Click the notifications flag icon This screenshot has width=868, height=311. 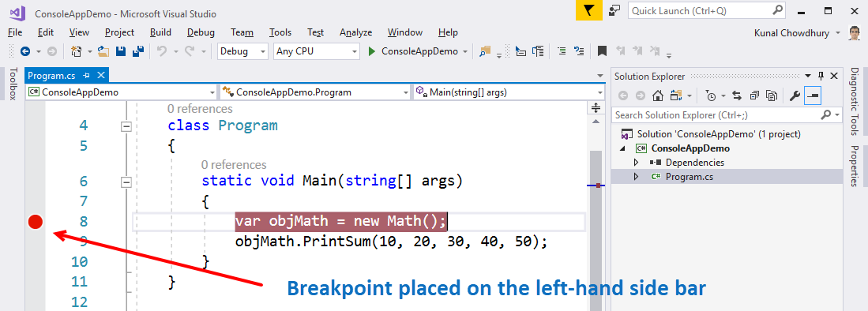click(589, 10)
